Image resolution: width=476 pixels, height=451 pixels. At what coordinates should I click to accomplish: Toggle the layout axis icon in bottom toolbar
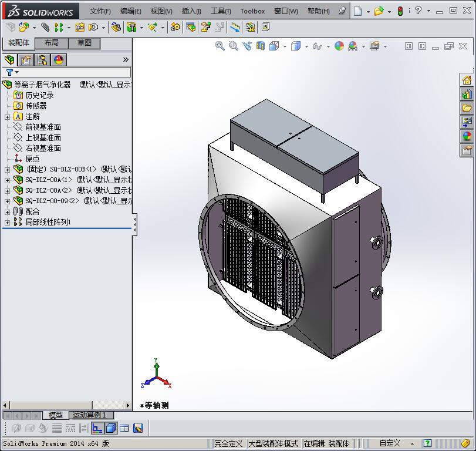(97, 428)
